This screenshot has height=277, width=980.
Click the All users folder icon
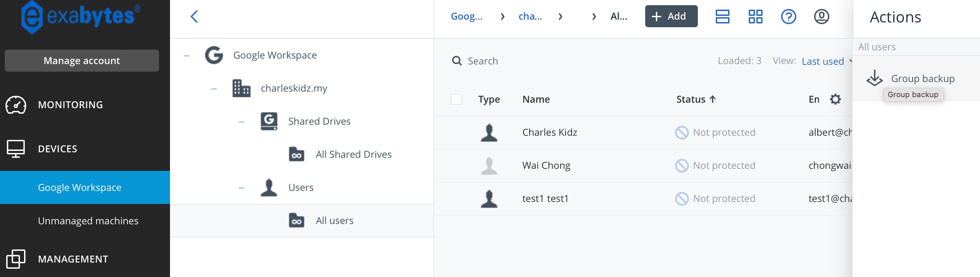click(x=296, y=220)
